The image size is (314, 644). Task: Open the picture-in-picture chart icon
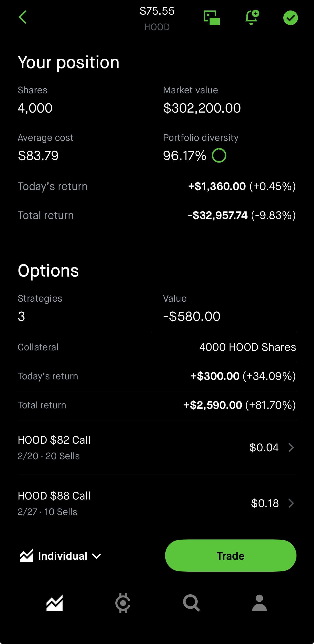[212, 18]
